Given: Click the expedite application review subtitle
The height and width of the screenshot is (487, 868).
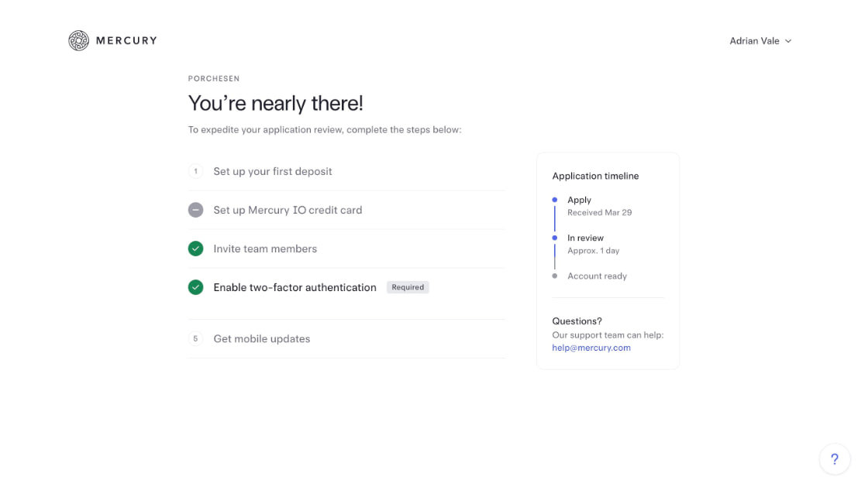Looking at the screenshot, I should 325,130.
